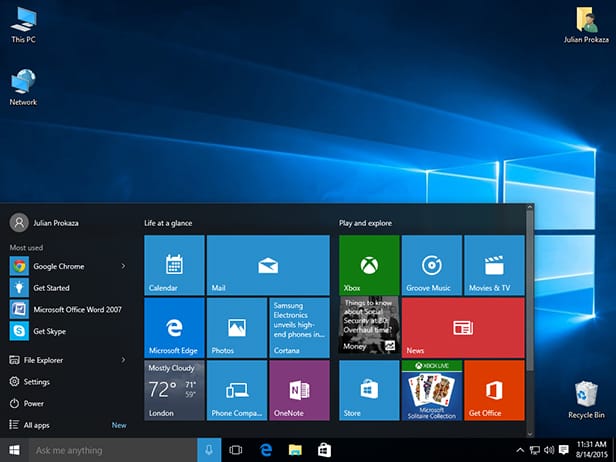Select the Julian Prokaza folder on desktop
Screen dimensions: 616x462
(586, 24)
